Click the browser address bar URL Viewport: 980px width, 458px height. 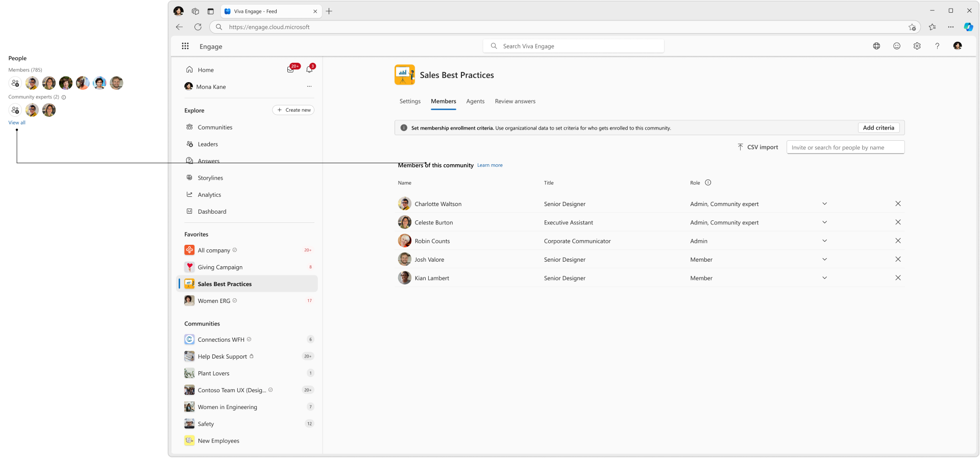click(269, 27)
